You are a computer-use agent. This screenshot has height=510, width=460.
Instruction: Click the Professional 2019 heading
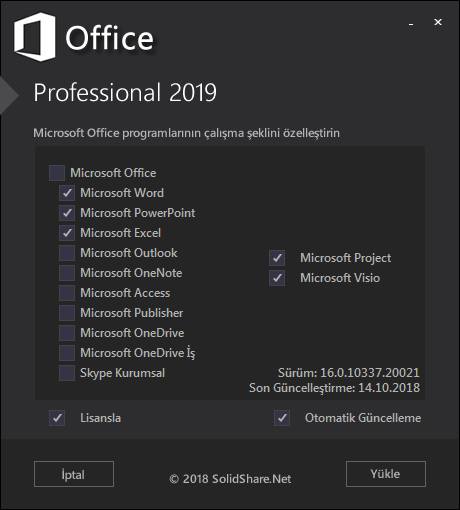(x=125, y=92)
